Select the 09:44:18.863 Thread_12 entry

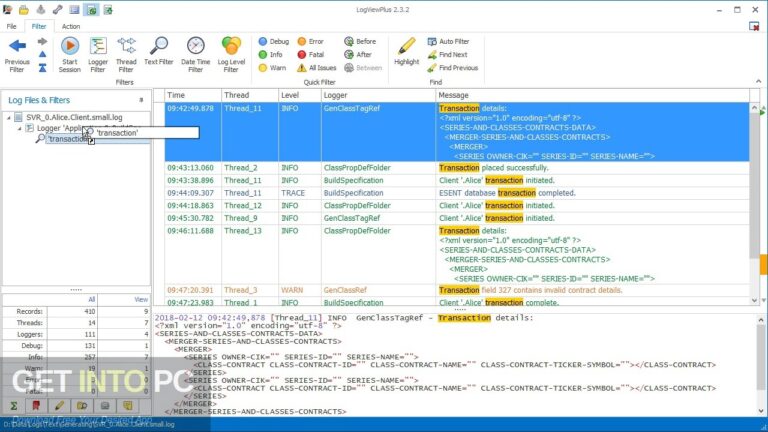[457, 206]
